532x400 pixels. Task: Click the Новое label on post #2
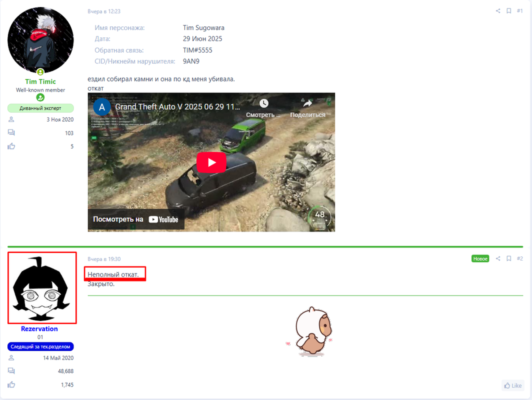(x=480, y=258)
